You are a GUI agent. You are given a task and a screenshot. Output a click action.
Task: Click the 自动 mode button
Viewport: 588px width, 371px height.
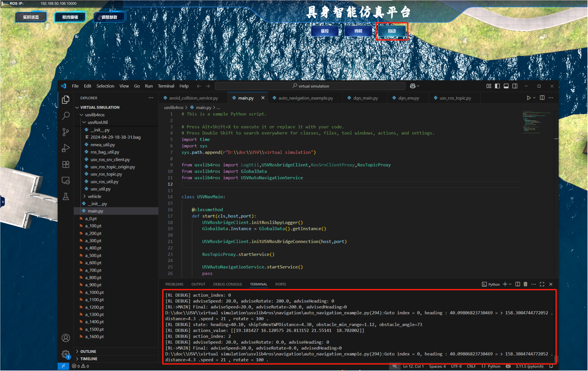[392, 31]
